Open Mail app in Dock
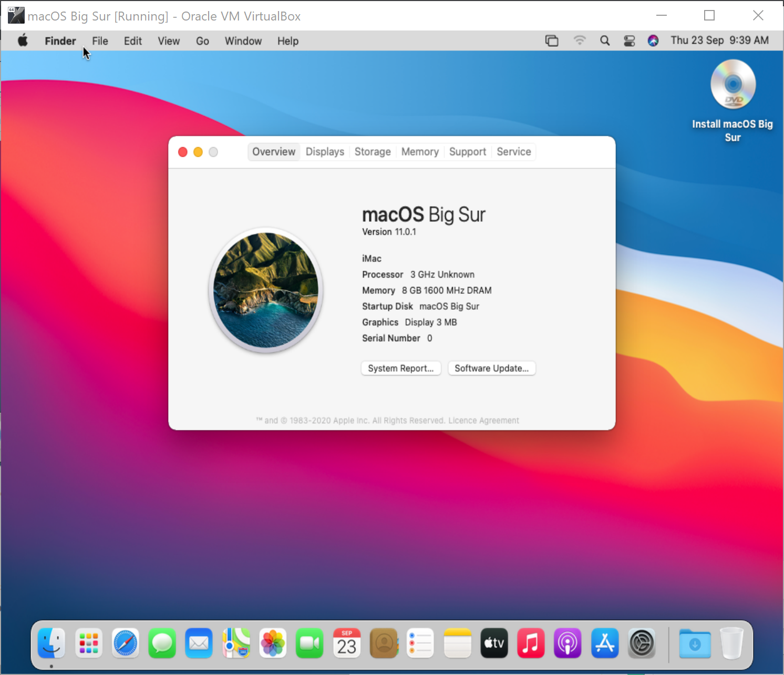This screenshot has height=675, width=784. (199, 642)
